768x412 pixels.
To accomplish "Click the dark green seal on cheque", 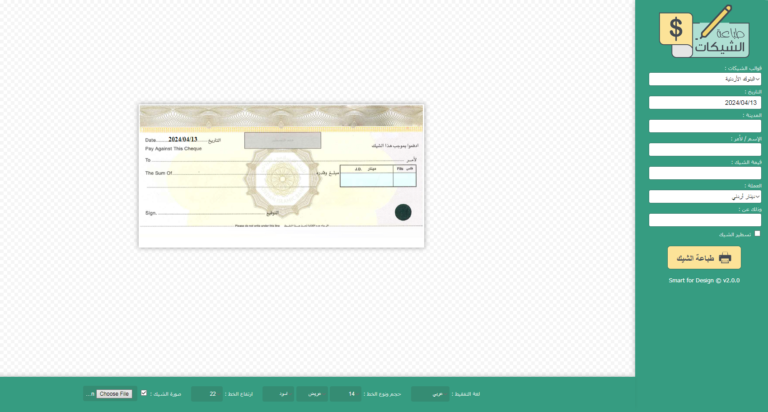I will point(403,212).
